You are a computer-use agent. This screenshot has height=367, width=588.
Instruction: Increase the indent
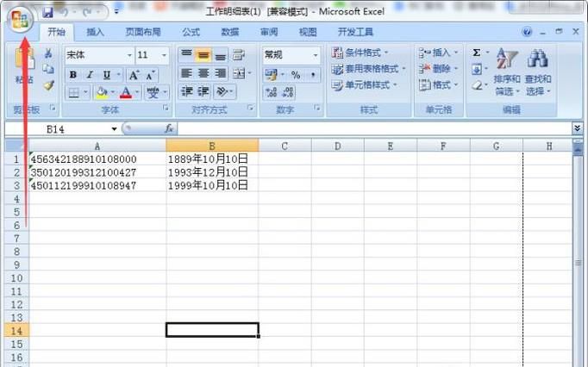203,91
